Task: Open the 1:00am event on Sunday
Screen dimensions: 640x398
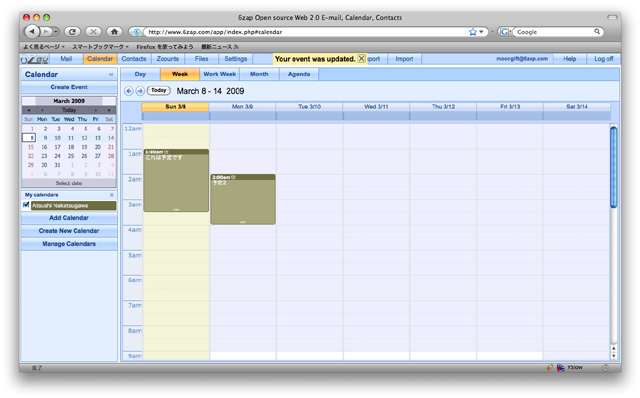Action: click(x=176, y=180)
